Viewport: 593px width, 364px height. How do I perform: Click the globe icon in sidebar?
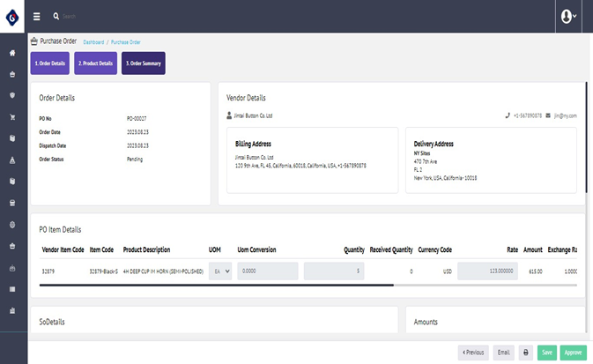click(12, 224)
